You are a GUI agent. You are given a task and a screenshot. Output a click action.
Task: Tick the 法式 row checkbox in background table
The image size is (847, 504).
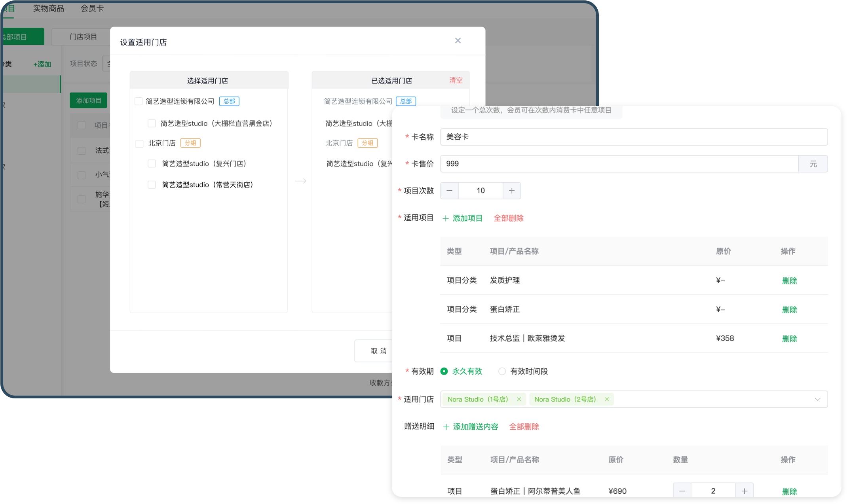click(82, 151)
